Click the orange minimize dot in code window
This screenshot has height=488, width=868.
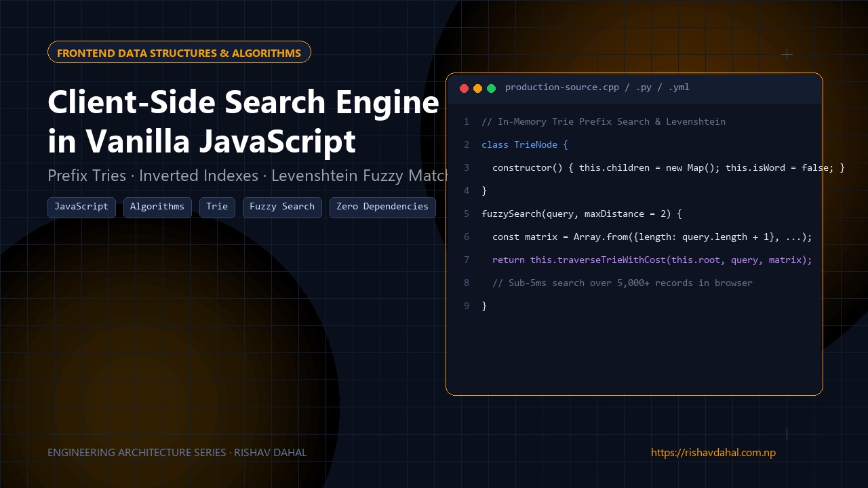pyautogui.click(x=478, y=88)
